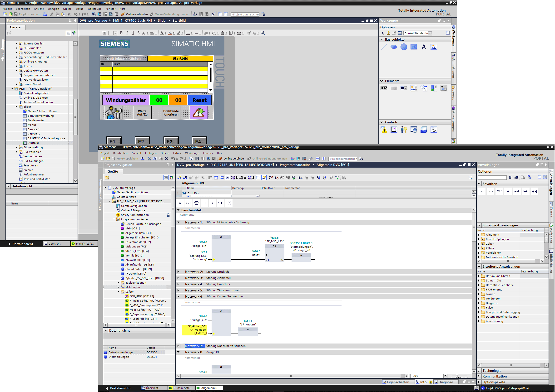555x392 pixels.
Task: Pick the Date/time field element
Action: coord(424,88)
